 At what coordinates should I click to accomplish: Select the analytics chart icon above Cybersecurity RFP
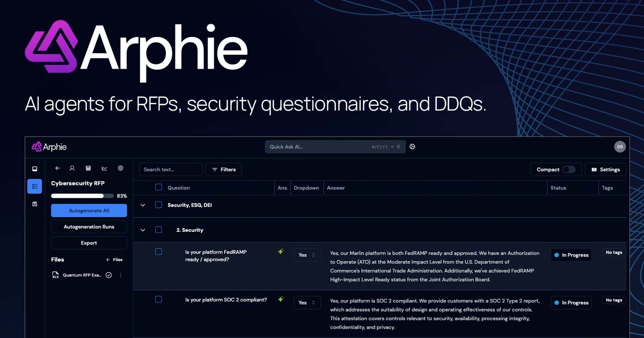[x=104, y=168]
